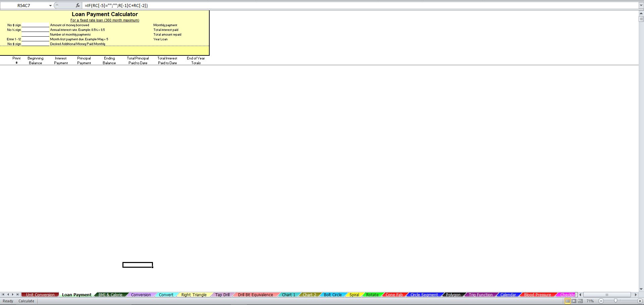Viewport: 644px width, 305px height.
Task: Adjust the zoom slider handle
Action: pyautogui.click(x=615, y=301)
